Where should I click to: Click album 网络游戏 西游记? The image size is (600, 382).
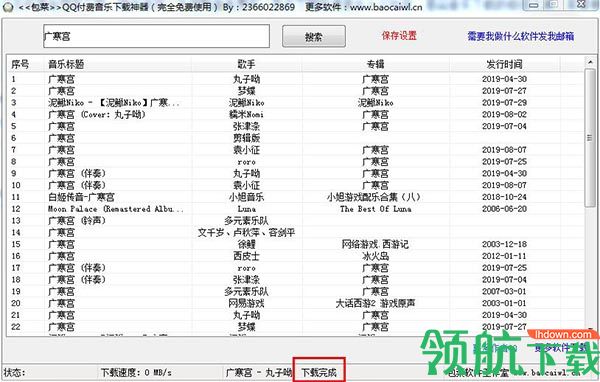[x=375, y=244]
